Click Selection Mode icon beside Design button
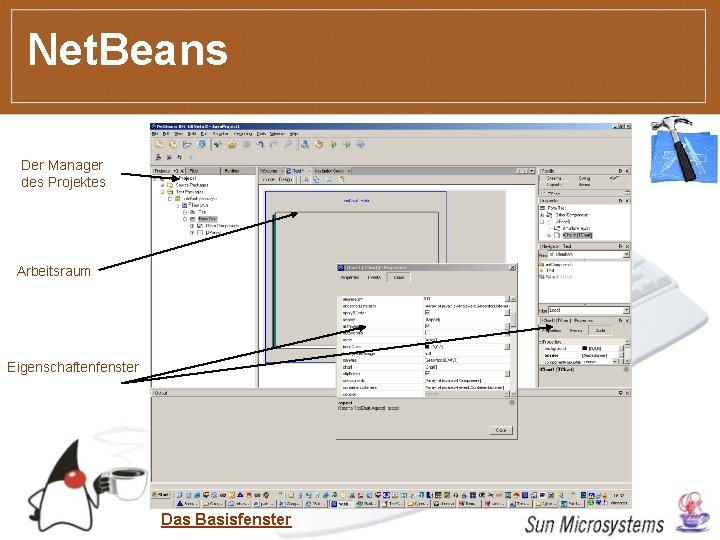The height and width of the screenshot is (540, 720). pyautogui.click(x=305, y=179)
